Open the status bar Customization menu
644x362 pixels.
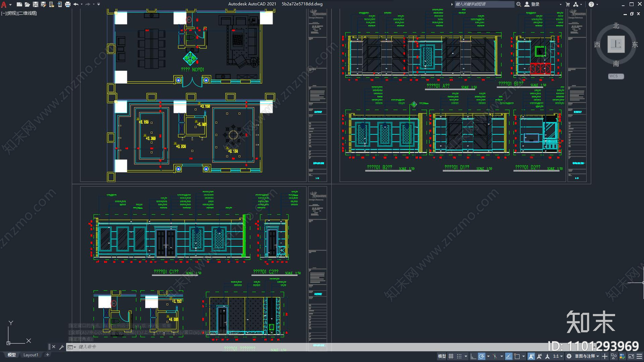pos(639,356)
